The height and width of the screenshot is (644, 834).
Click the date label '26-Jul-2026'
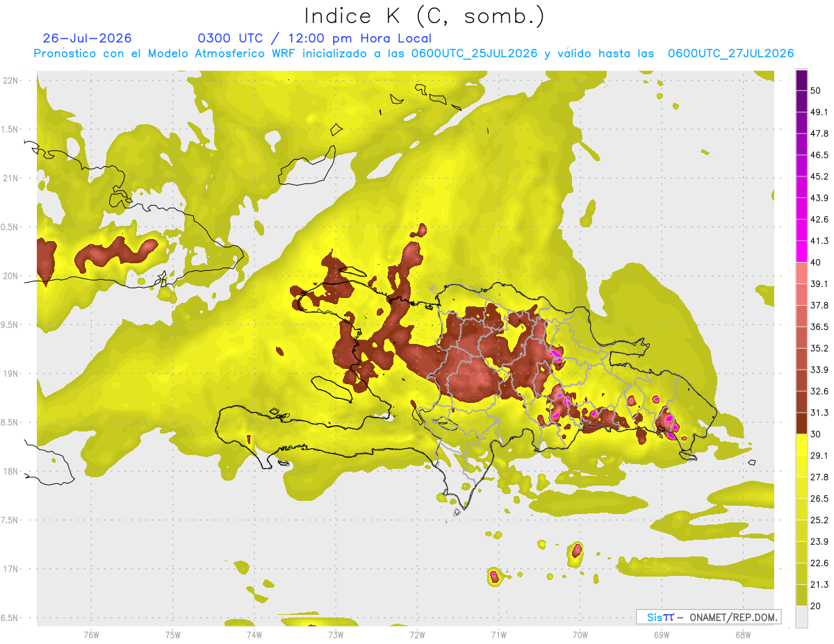point(87,38)
